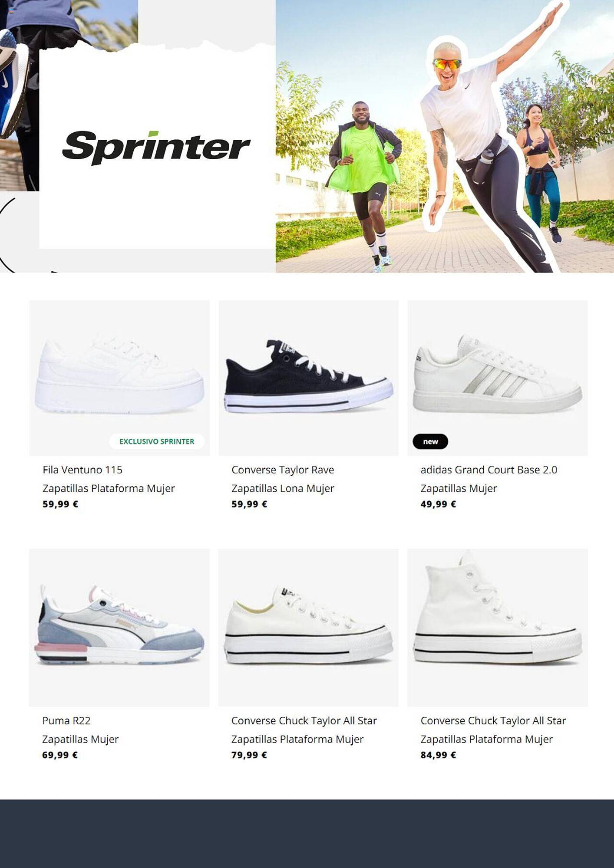Click the Zapatillas Lona Mujer description
The width and height of the screenshot is (614, 868).
283,488
